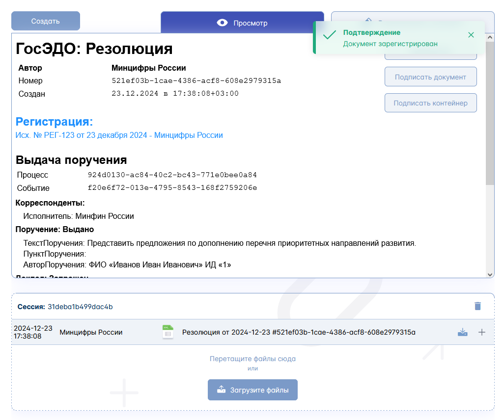Click Минцифры России in the session row

(x=91, y=332)
